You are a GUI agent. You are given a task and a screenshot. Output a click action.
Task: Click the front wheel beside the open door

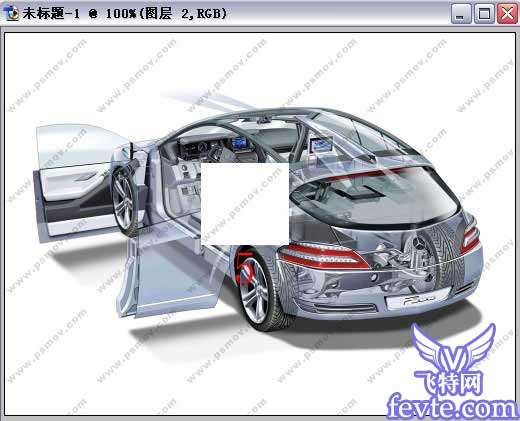point(126,201)
